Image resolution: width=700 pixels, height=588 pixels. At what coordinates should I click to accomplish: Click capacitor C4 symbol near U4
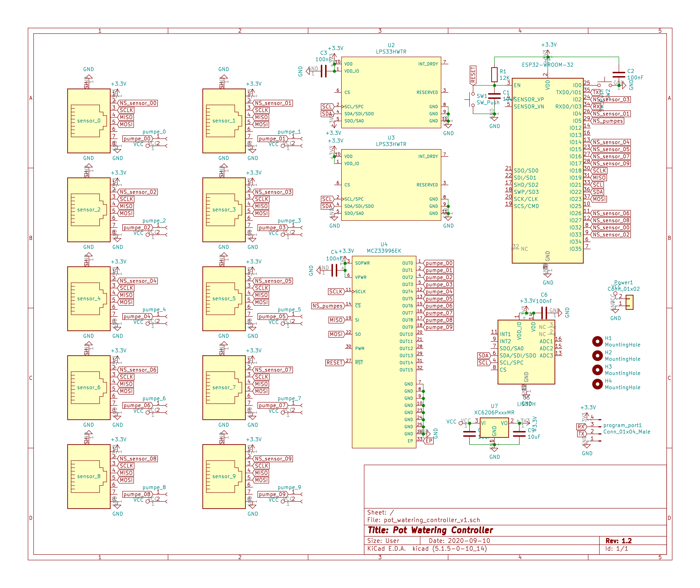[x=334, y=270]
